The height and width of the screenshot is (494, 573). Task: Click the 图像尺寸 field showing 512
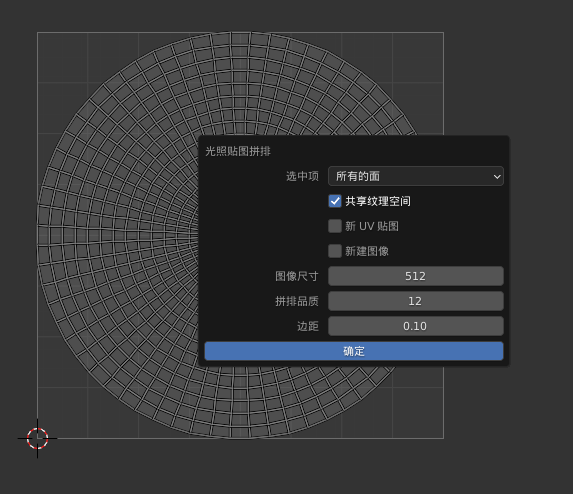pyautogui.click(x=416, y=276)
